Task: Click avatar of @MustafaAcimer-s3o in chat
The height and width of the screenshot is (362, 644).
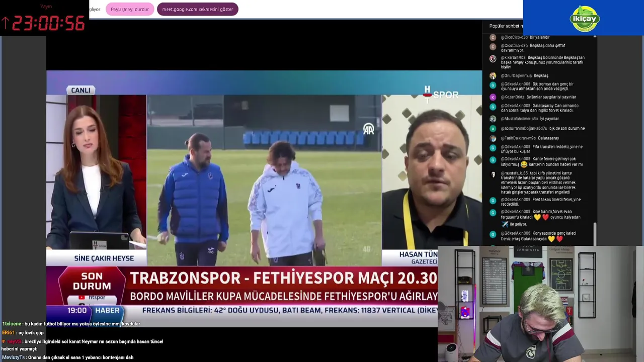Action: click(x=493, y=119)
